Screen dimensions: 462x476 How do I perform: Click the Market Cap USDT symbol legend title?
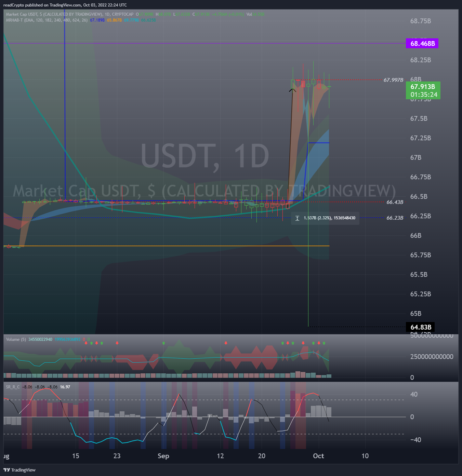click(69, 14)
